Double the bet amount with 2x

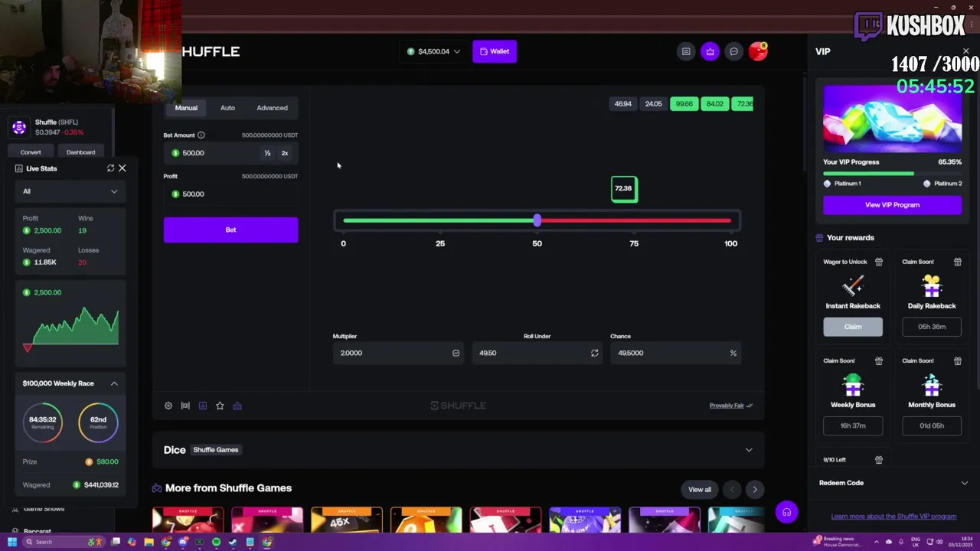[285, 153]
